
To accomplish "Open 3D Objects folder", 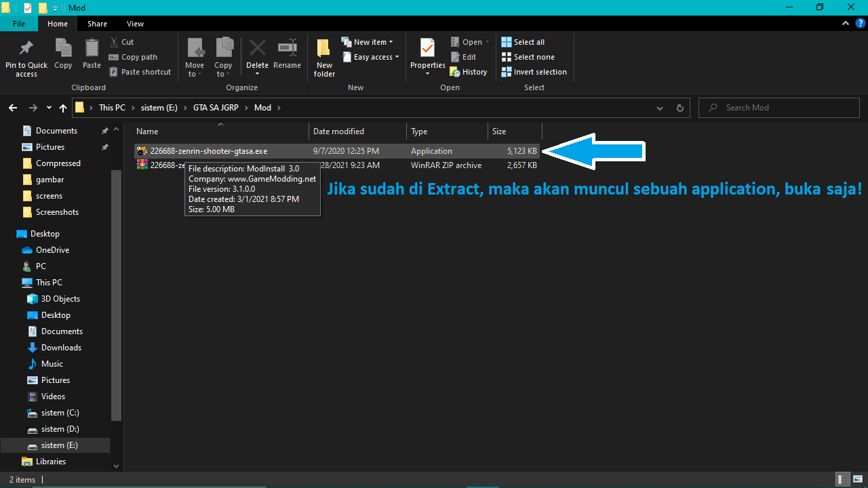I will [60, 299].
